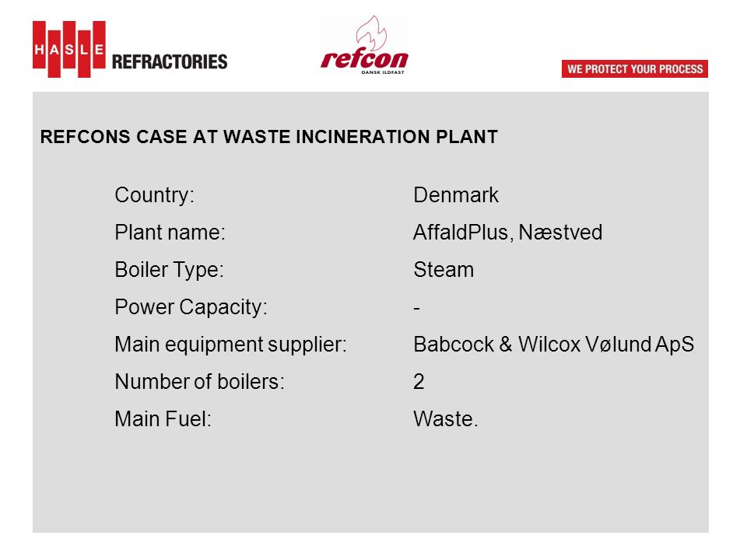Select the slide title about waste incineration plant
Viewport: 747px width, 560px height.
(x=269, y=137)
